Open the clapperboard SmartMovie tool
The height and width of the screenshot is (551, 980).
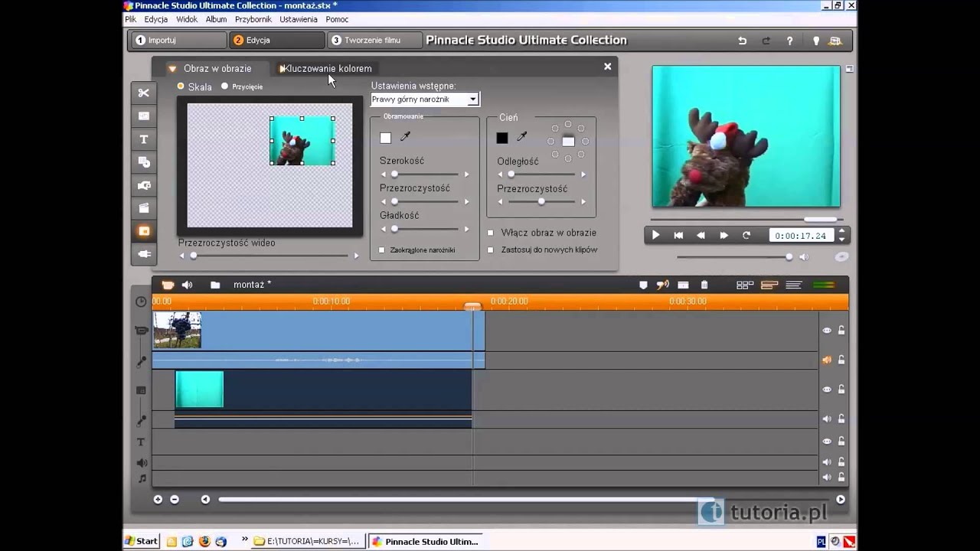(143, 208)
